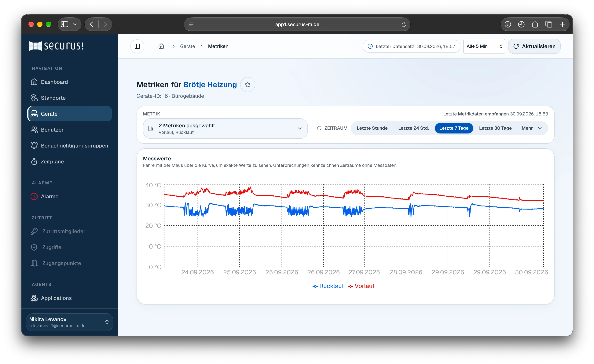Expand the Mehr time range menu
Viewport: 594px width, 364px height.
(x=532, y=128)
